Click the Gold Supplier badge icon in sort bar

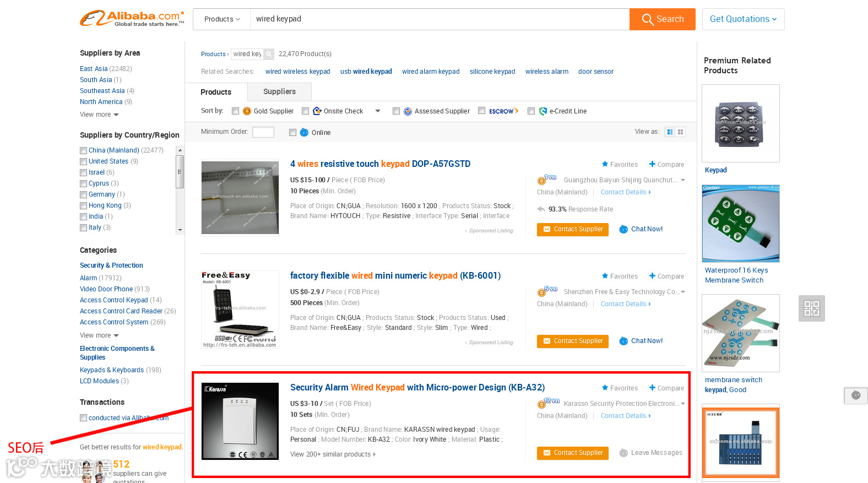click(247, 111)
